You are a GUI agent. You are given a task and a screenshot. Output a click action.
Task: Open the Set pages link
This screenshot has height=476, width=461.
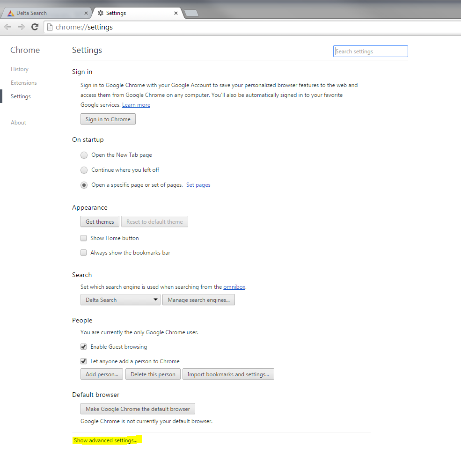click(198, 185)
